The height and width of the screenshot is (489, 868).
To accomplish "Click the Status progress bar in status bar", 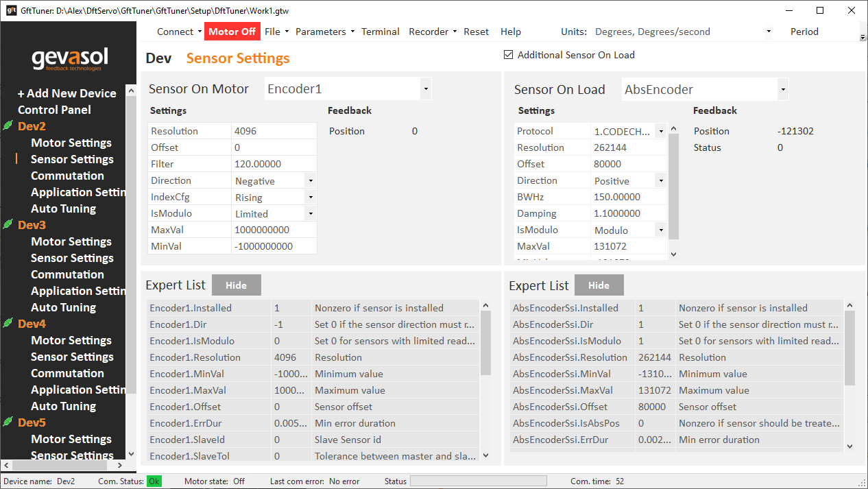I will pos(478,481).
